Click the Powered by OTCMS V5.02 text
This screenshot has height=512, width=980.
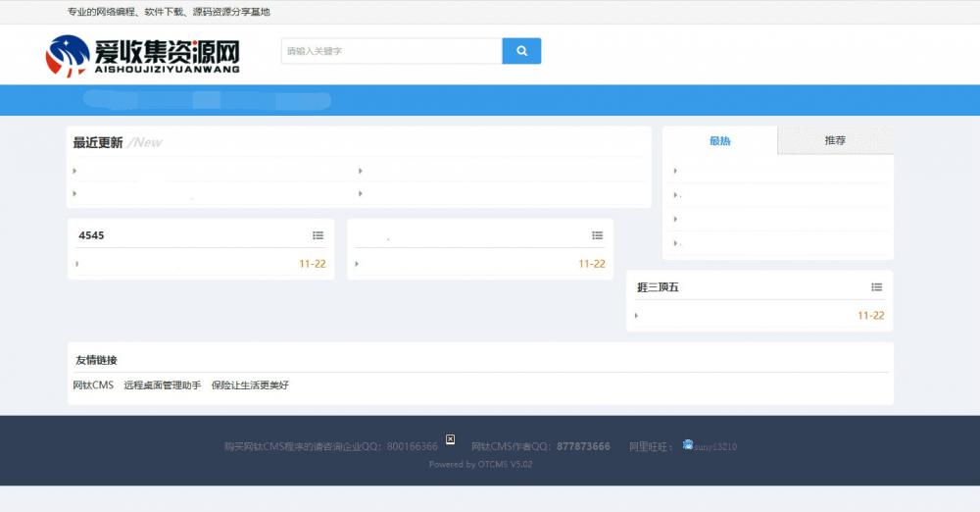[x=480, y=465]
